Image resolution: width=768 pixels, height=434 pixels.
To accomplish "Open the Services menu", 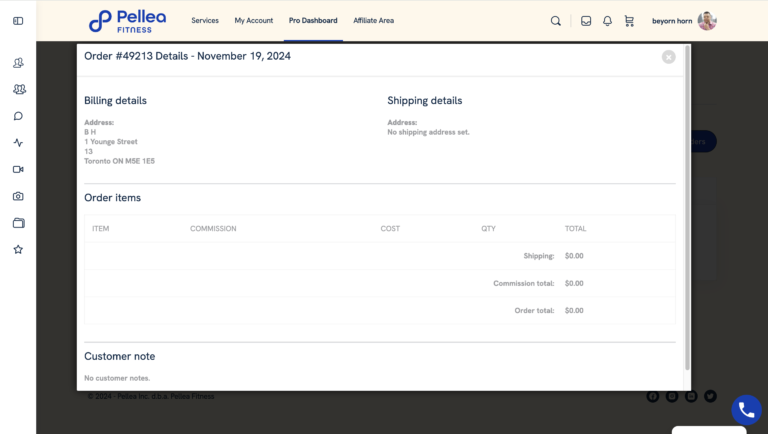I will [x=205, y=21].
